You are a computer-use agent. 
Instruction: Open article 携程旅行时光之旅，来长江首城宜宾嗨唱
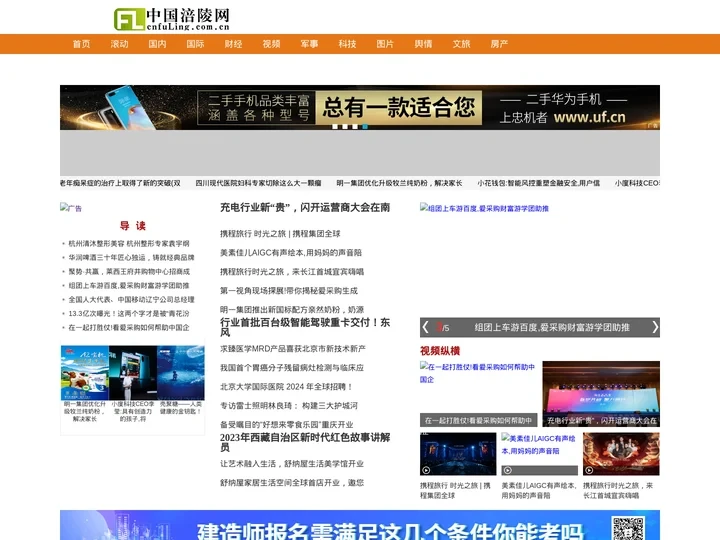[292, 272]
